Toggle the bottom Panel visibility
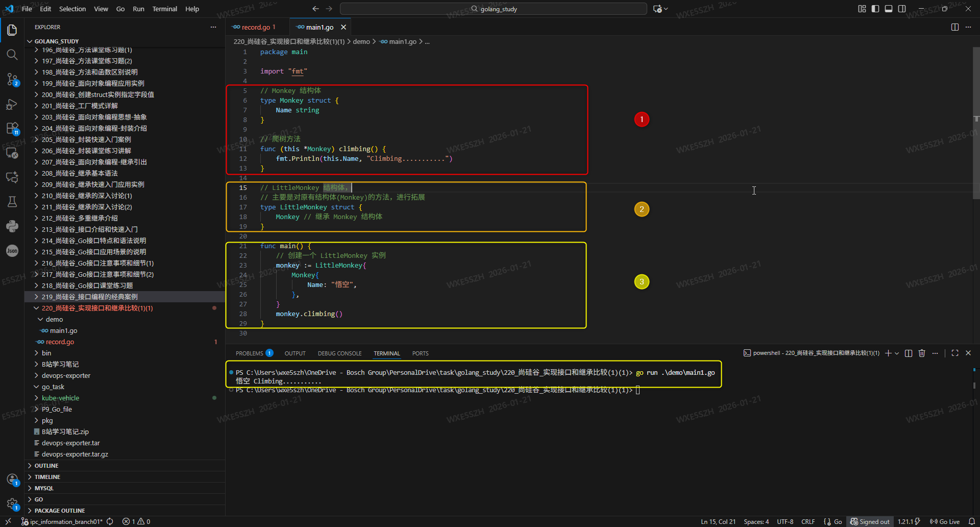 click(x=889, y=9)
